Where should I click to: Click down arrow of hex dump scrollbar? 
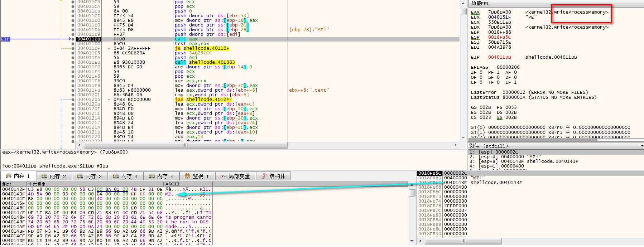click(412, 242)
